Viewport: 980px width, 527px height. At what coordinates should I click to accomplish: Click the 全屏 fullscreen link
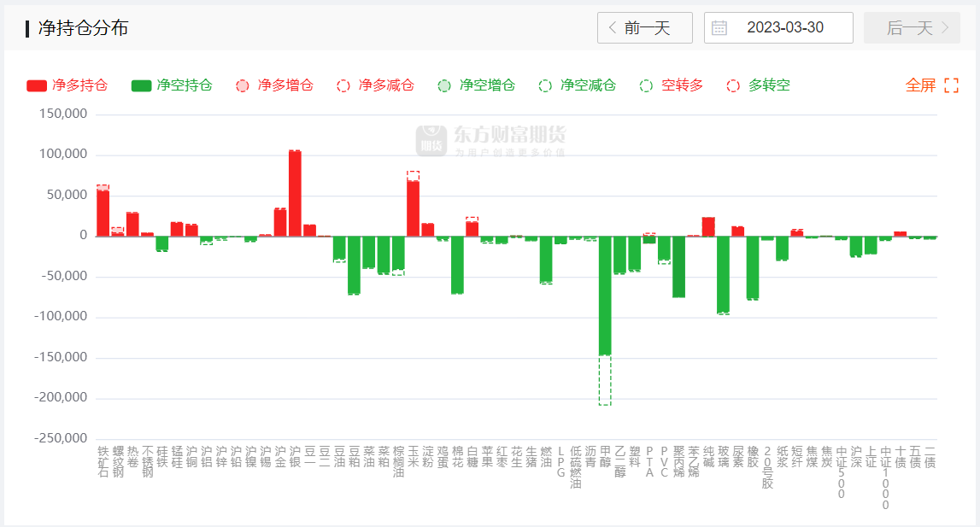[921, 85]
